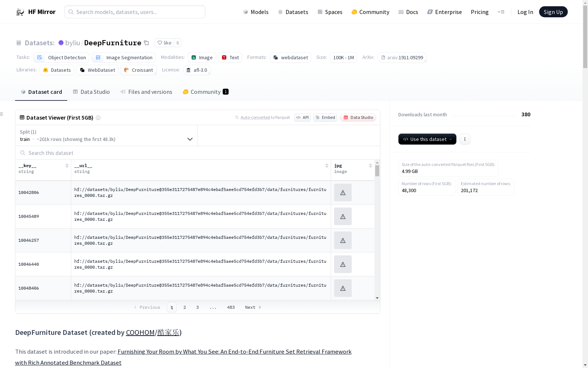Open the navigation extra menu icon
The width and height of the screenshot is (588, 368).
[501, 12]
